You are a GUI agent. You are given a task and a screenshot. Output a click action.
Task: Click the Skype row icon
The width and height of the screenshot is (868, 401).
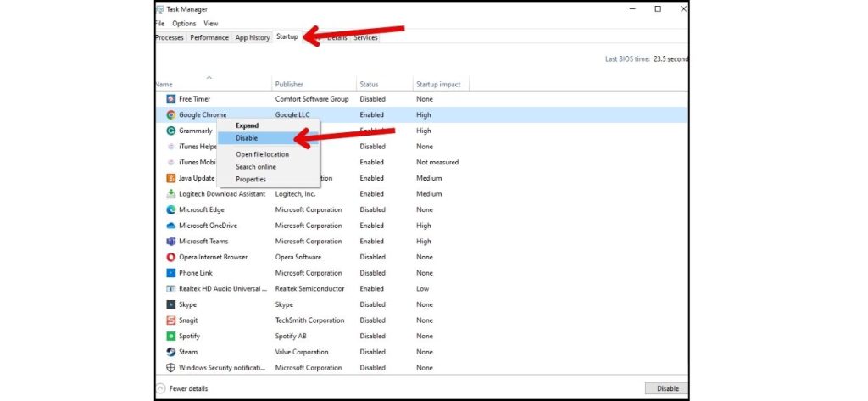tap(171, 304)
